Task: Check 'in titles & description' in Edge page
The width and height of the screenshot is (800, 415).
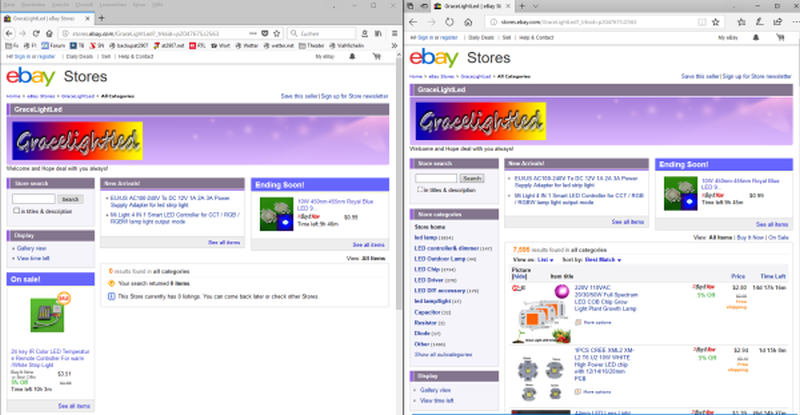Action: coord(420,189)
